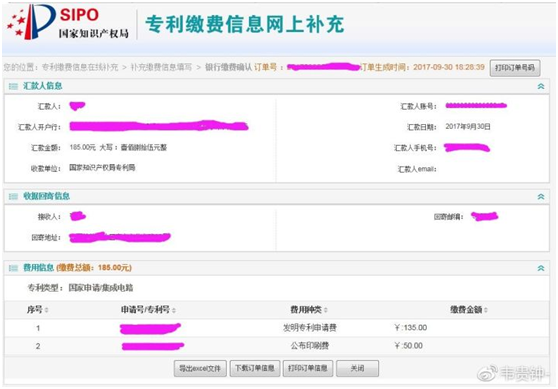Click the 下载订单信息 button

(x=255, y=368)
